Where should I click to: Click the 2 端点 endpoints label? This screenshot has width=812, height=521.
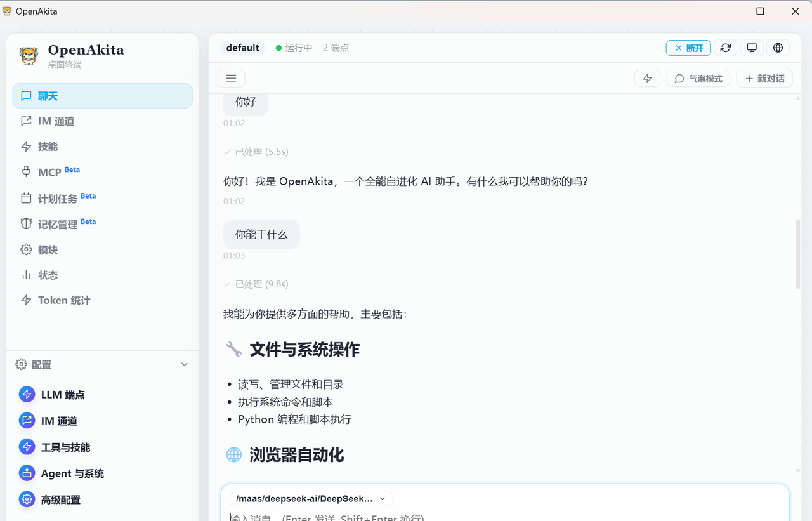point(336,48)
